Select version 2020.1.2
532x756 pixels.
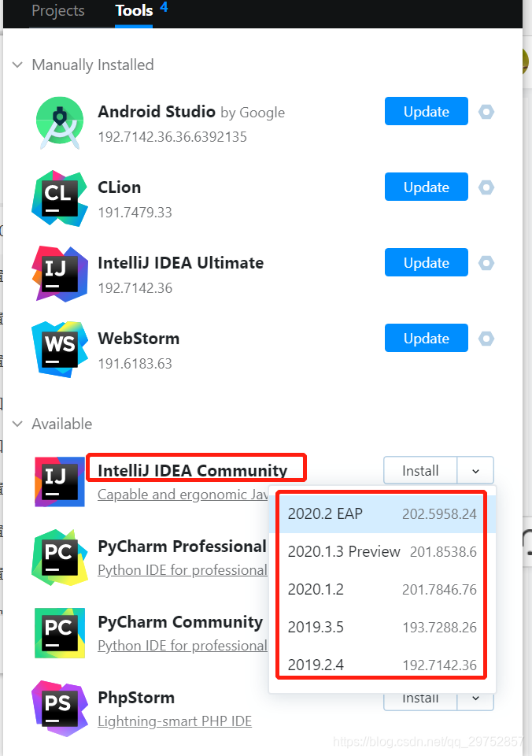click(x=382, y=589)
